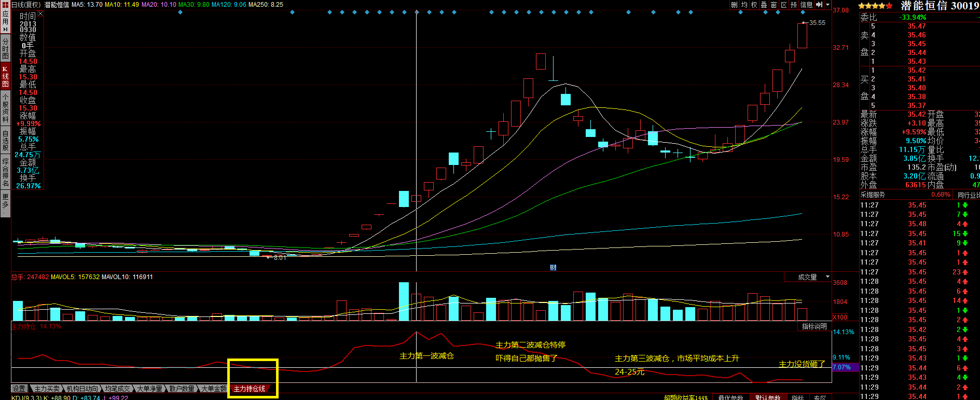This screenshot has height=400, width=980.
Task: Close the data tooltip panel with X
Action: pyautogui.click(x=40, y=13)
